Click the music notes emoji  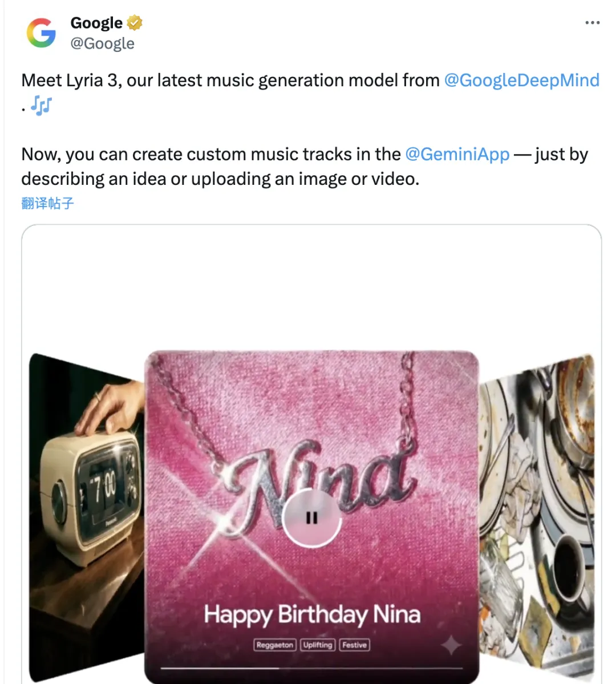42,106
